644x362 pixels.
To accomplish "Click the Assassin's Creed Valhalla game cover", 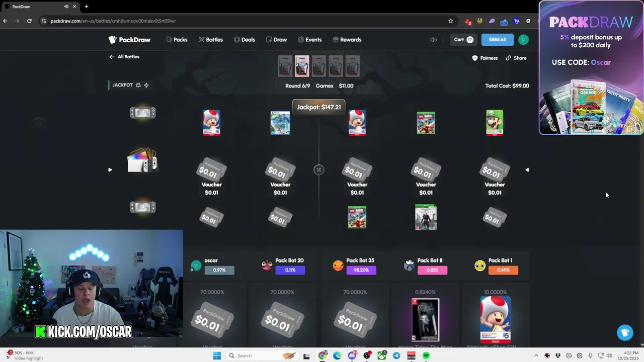I will (426, 217).
